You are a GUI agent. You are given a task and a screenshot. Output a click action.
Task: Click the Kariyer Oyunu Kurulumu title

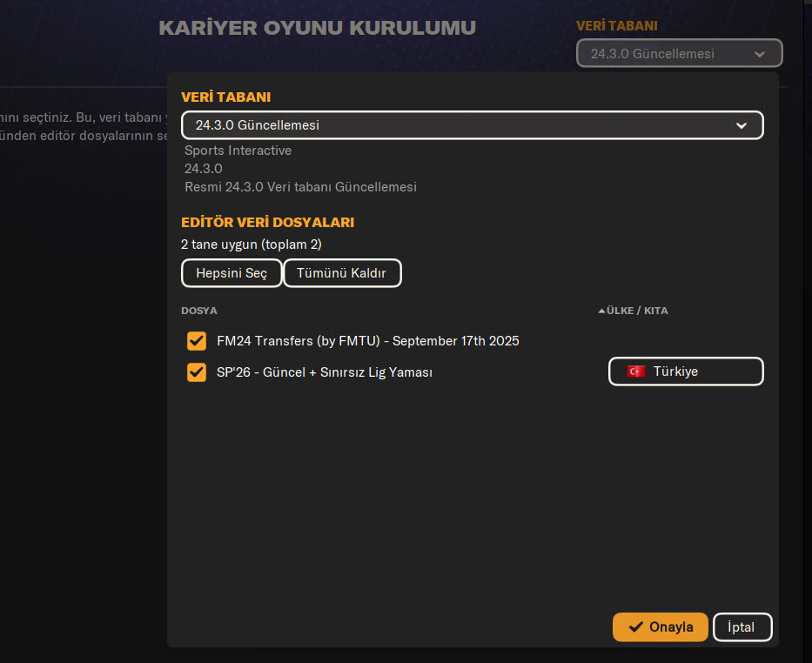pyautogui.click(x=317, y=28)
